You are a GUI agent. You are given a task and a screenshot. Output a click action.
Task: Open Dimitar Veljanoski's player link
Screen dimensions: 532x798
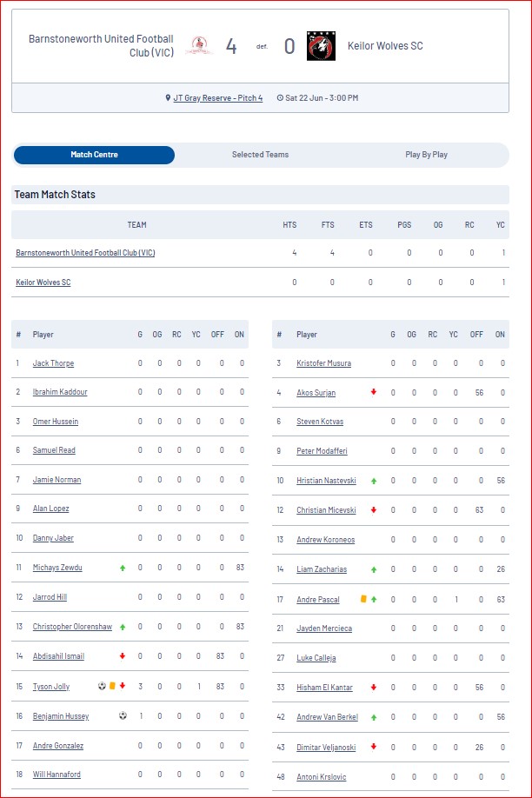click(x=326, y=747)
